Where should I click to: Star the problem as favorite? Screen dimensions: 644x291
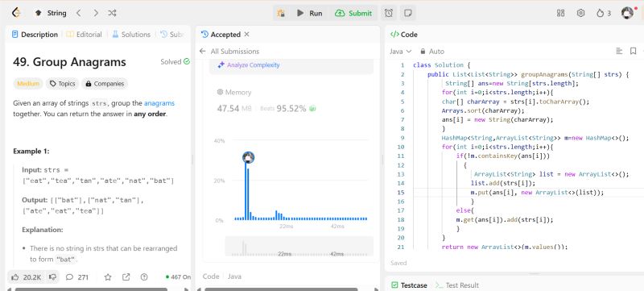click(x=108, y=277)
